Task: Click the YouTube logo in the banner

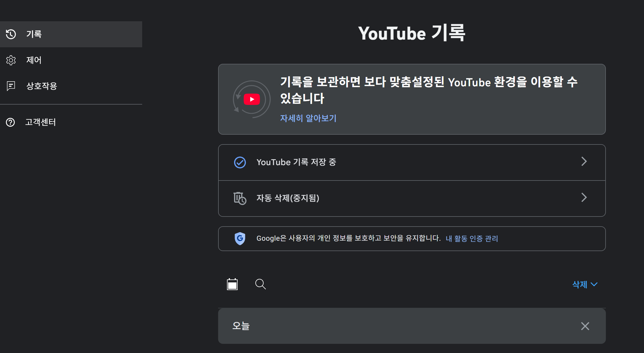Action: [252, 99]
